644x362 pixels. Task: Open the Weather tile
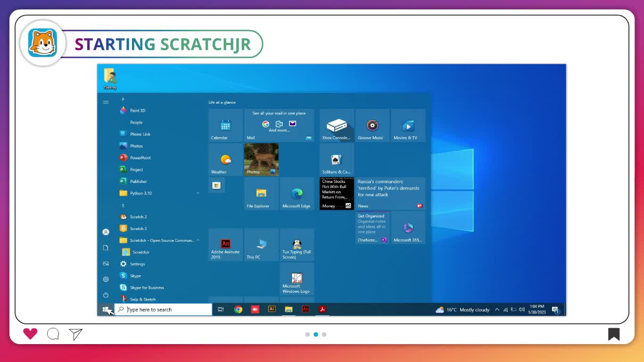(x=225, y=159)
